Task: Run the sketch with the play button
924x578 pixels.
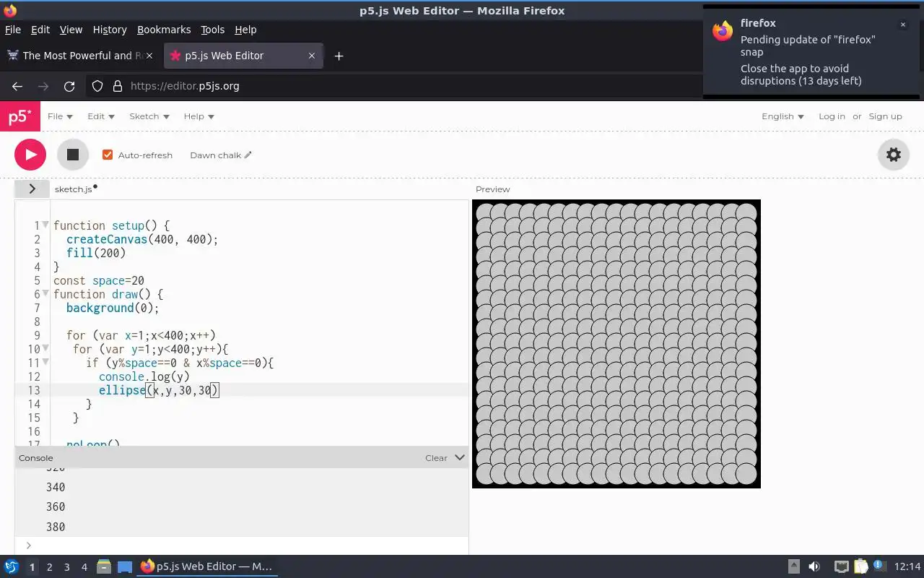Action: [30, 155]
